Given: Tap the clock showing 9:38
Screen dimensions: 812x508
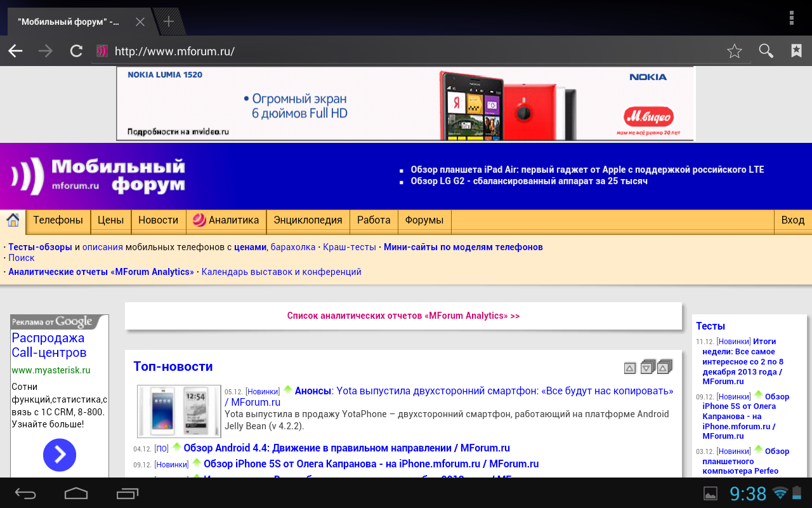Looking at the screenshot, I should tap(748, 493).
